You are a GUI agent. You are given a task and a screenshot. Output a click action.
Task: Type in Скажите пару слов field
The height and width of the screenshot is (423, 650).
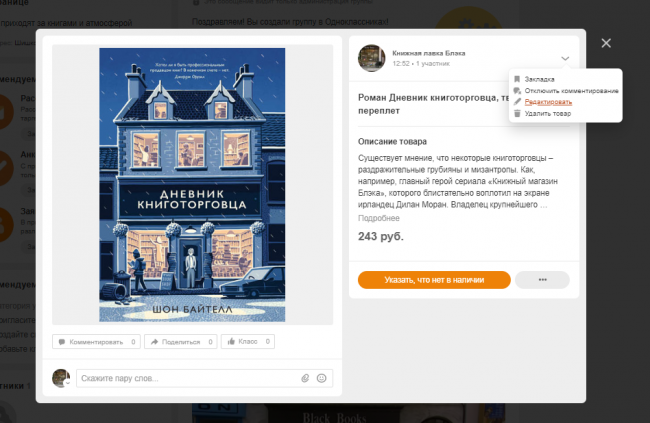[185, 378]
